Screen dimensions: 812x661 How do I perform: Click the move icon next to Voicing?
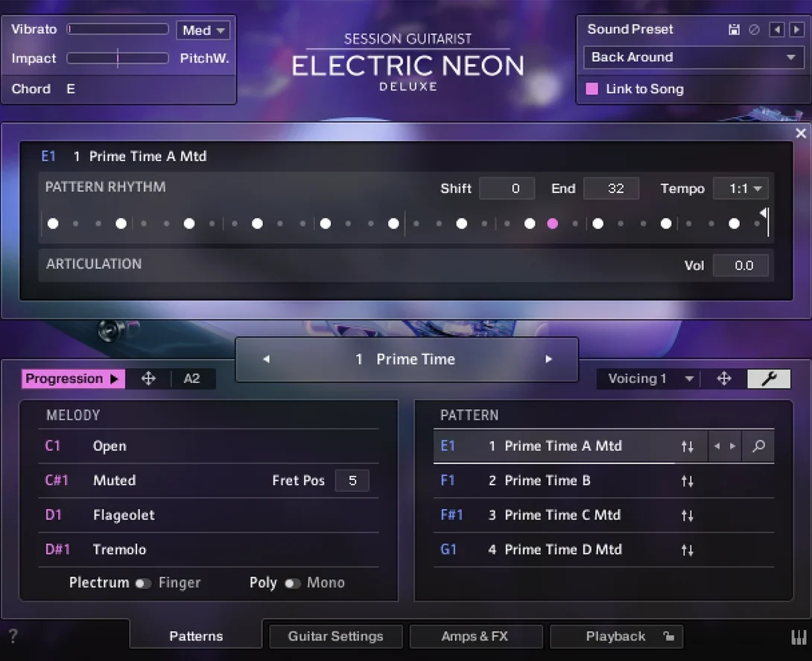point(724,379)
